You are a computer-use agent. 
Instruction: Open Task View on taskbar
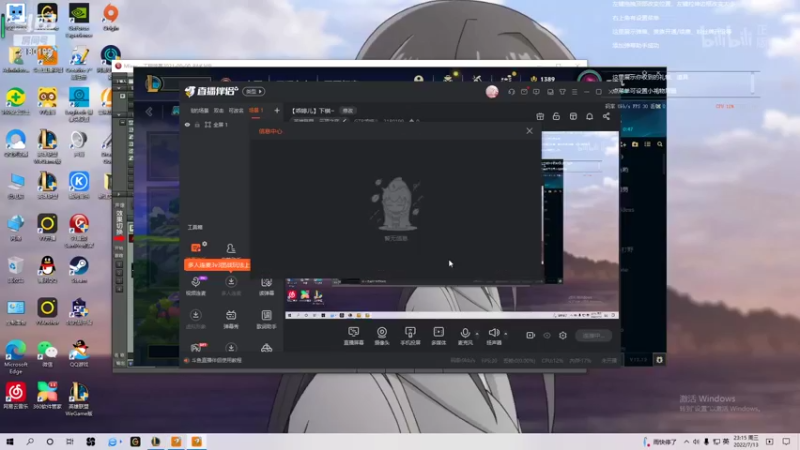tap(70, 442)
